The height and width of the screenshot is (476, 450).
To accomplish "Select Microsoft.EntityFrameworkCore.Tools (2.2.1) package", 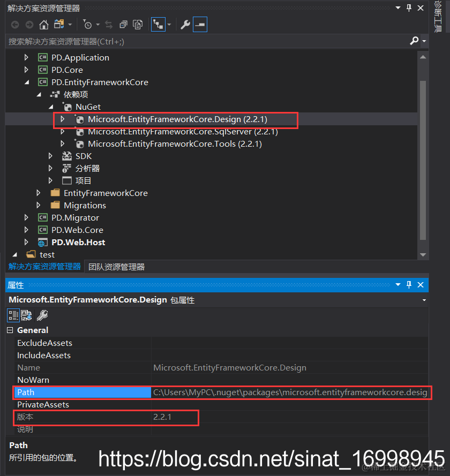I will coord(175,144).
